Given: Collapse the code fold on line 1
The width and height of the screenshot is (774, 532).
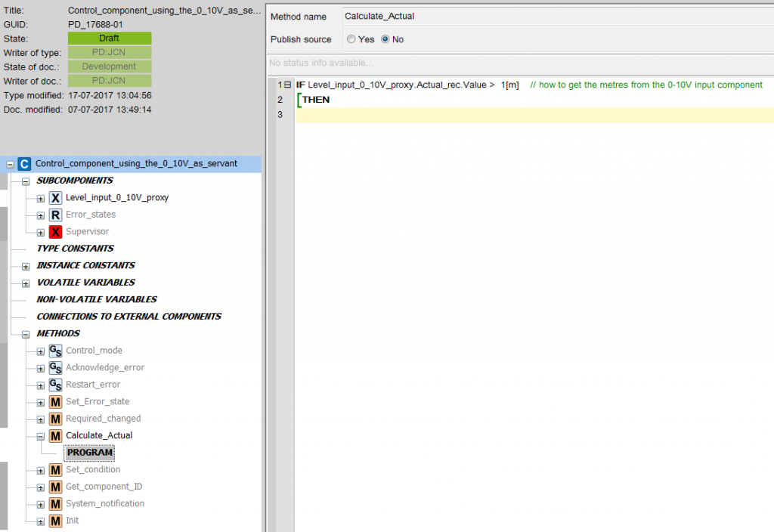Looking at the screenshot, I should click(x=287, y=85).
